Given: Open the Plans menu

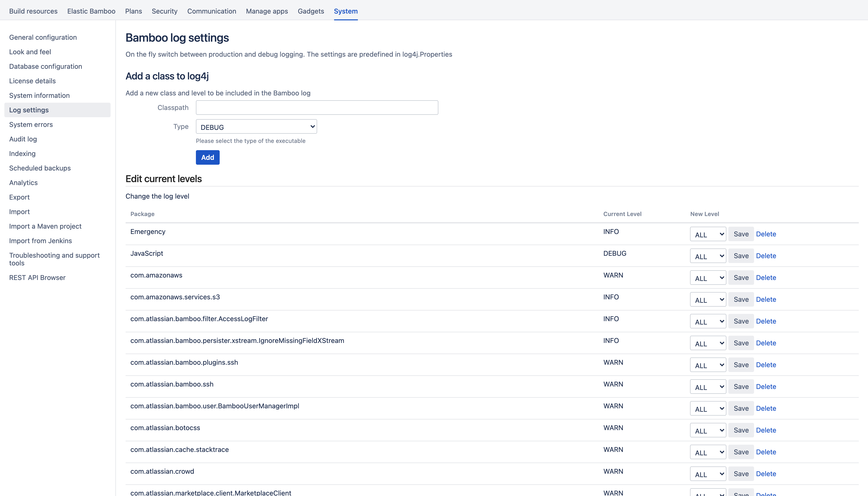Looking at the screenshot, I should click(x=133, y=11).
